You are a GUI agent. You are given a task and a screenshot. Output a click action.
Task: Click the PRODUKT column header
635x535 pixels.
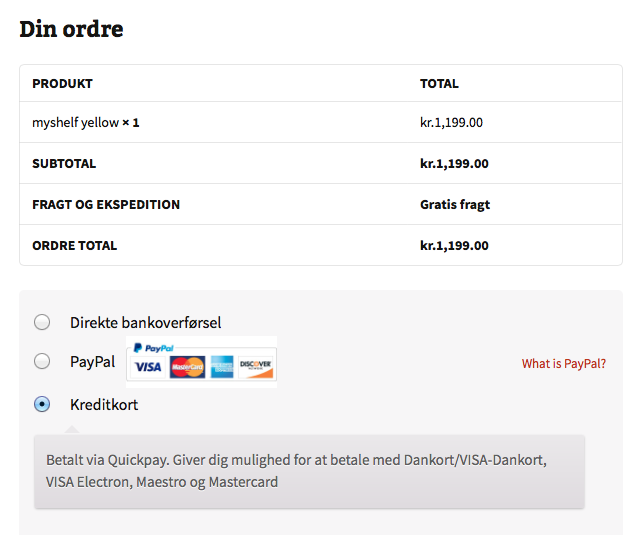tap(62, 83)
